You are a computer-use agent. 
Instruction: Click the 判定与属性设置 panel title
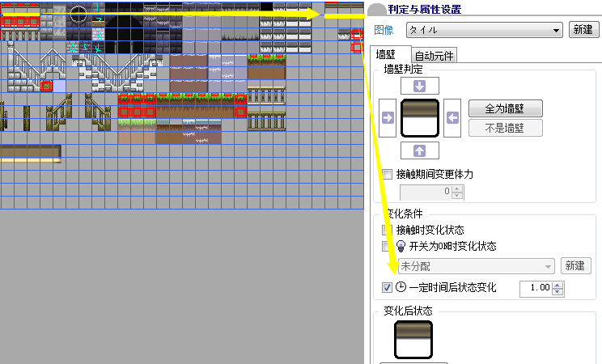click(x=425, y=8)
